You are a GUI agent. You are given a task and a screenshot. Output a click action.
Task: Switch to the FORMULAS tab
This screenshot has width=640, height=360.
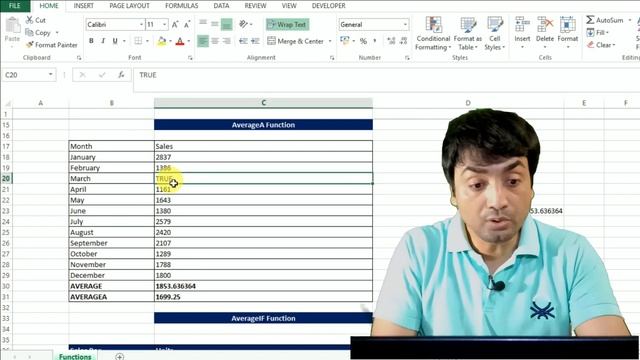tap(182, 6)
